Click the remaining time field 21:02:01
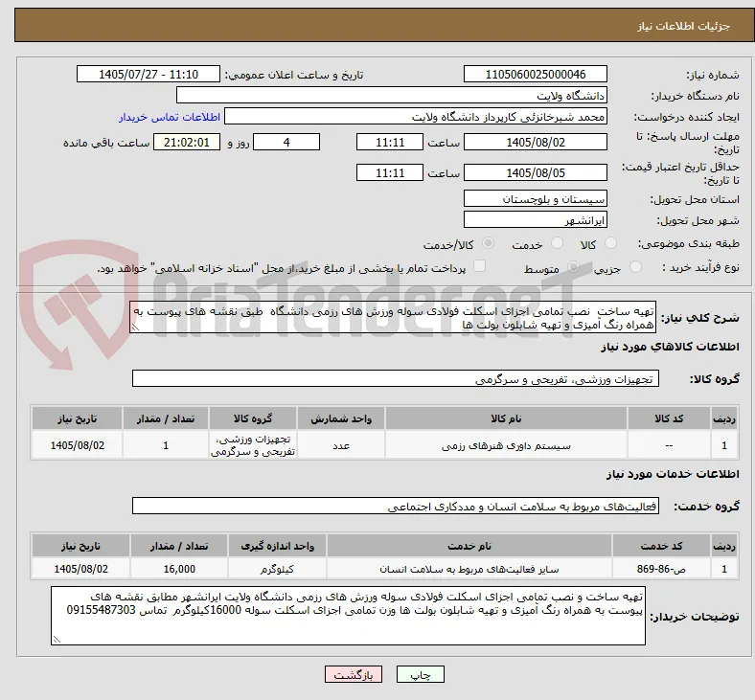Screen dimensions: 755x700 [187, 143]
